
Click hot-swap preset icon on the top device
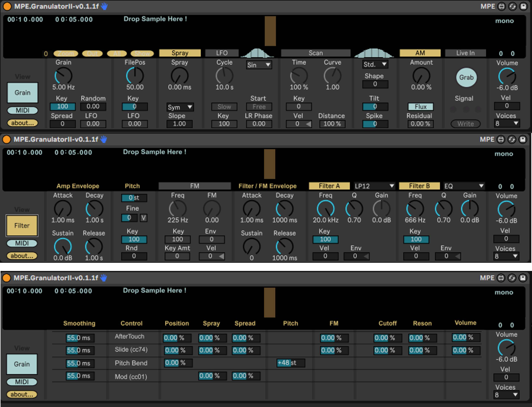(x=512, y=6)
